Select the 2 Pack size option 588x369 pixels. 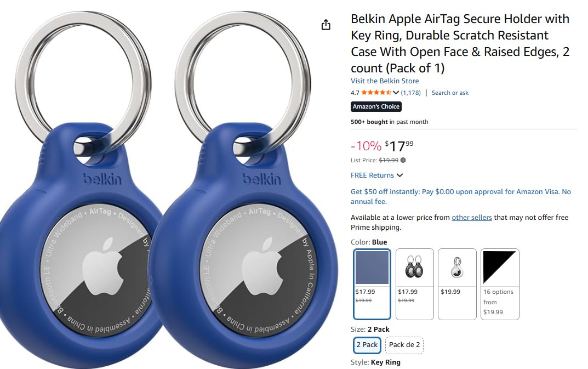(367, 345)
